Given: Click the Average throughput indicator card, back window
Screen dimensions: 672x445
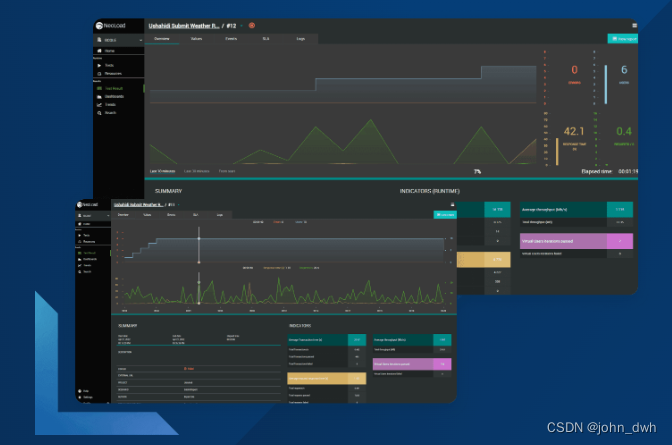Looking at the screenshot, I should click(576, 210).
